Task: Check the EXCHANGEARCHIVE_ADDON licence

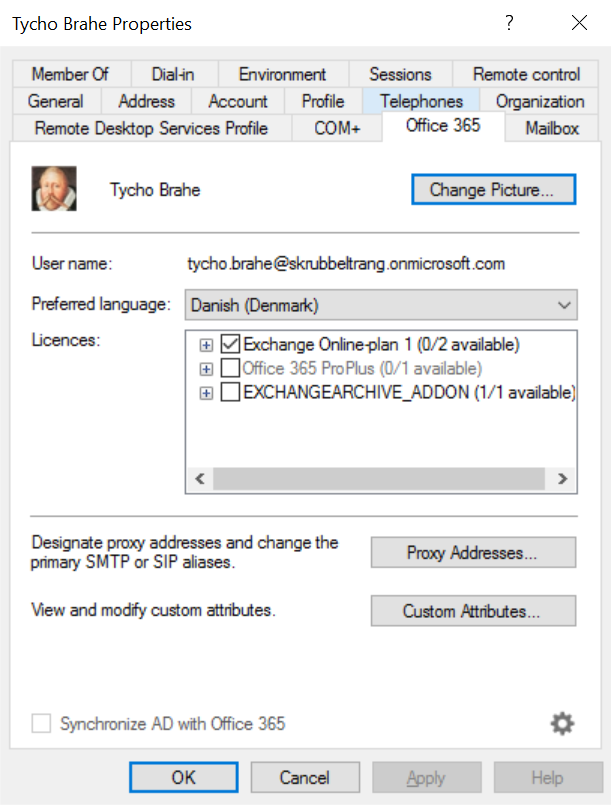Action: pyautogui.click(x=230, y=392)
